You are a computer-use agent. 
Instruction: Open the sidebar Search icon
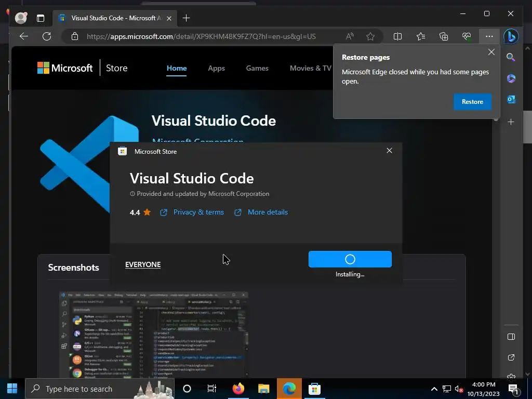tap(511, 57)
